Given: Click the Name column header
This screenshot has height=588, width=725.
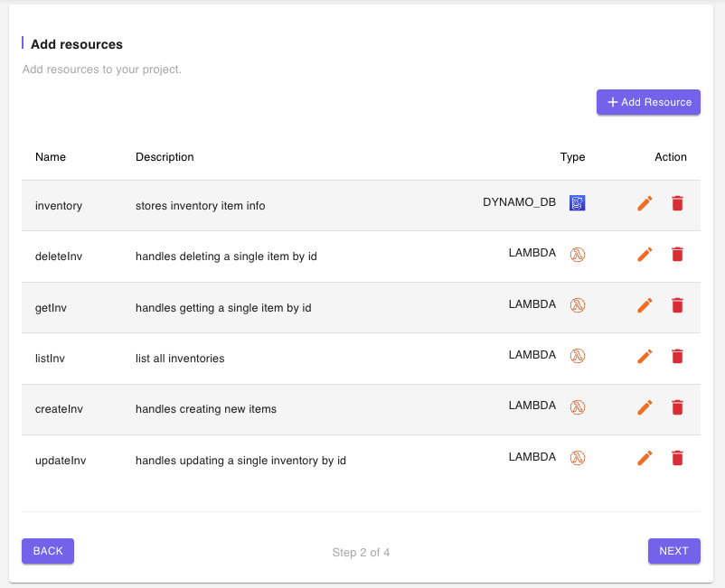Looking at the screenshot, I should coord(51,157).
